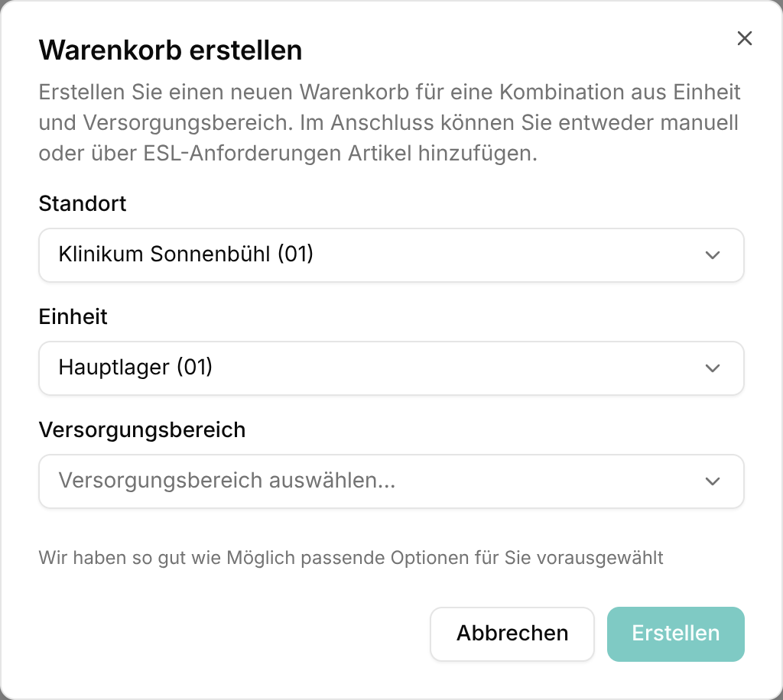Click the Versorgungsbereich field label

142,430
